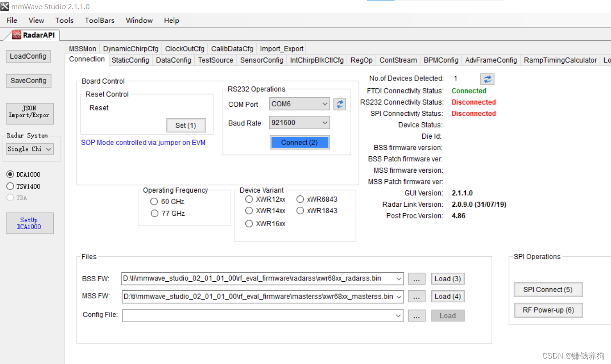Open the Window menu
This screenshot has height=364, width=611.
coord(139,20)
